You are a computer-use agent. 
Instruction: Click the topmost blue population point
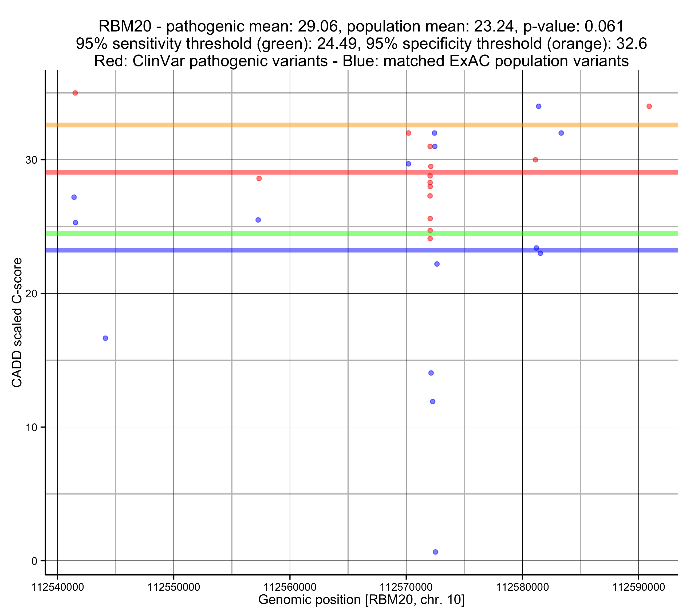point(538,106)
